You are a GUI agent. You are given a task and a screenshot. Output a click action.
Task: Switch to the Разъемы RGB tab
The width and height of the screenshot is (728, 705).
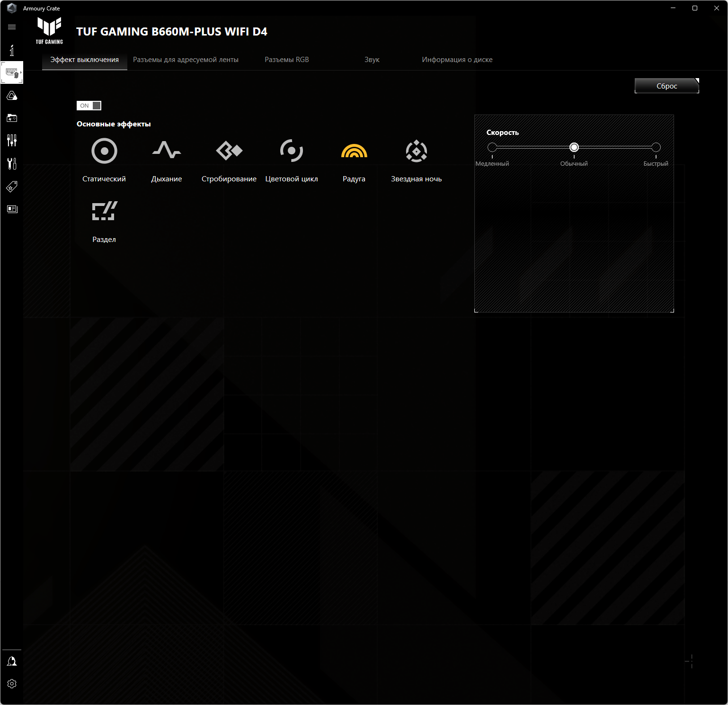point(287,60)
